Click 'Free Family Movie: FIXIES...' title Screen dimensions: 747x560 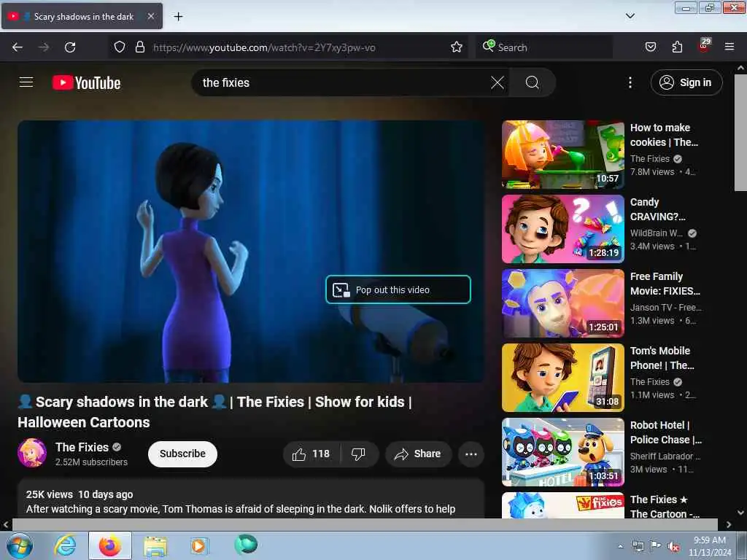click(665, 284)
